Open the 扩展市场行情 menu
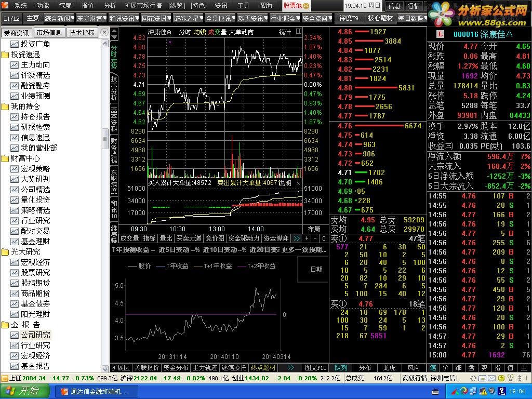The image size is (532, 399). pyautogui.click(x=143, y=5)
